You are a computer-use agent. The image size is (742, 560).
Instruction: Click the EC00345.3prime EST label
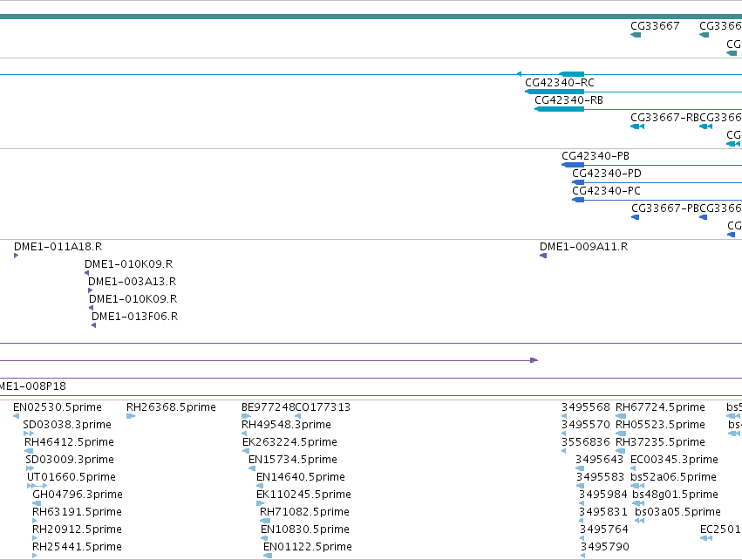674,460
